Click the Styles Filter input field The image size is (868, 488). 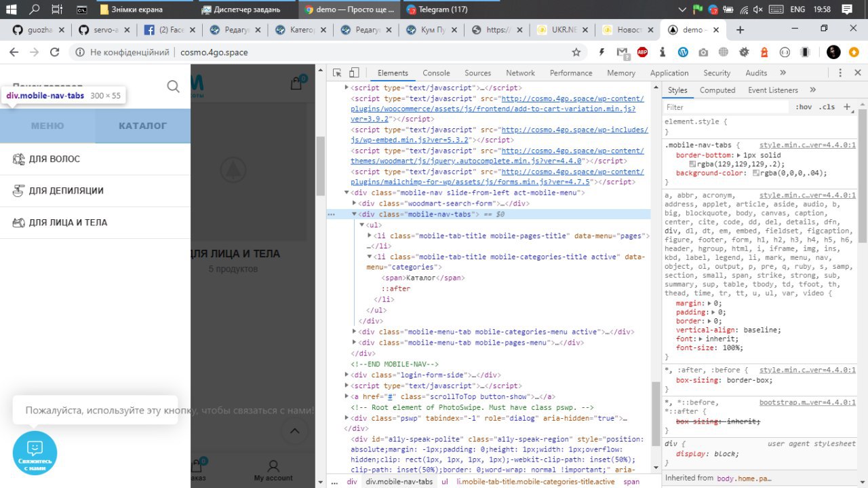[x=726, y=107]
